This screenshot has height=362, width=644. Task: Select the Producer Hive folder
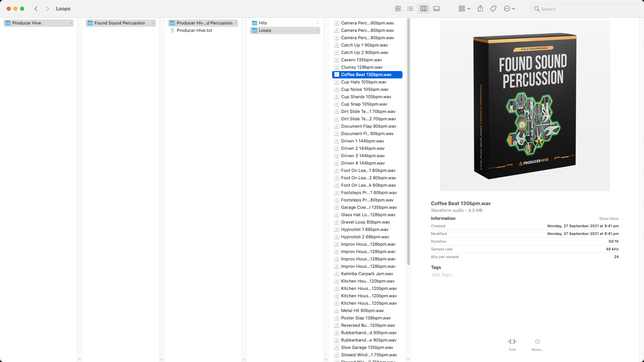click(x=39, y=23)
